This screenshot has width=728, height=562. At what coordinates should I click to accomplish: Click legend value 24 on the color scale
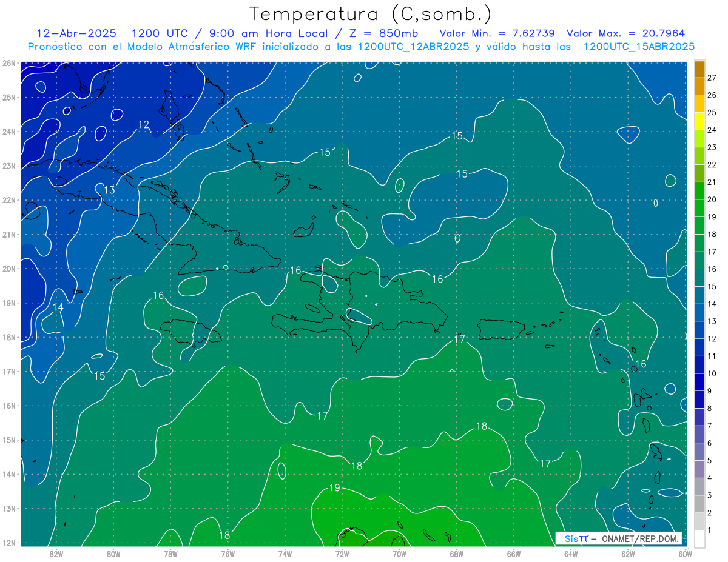click(x=712, y=130)
